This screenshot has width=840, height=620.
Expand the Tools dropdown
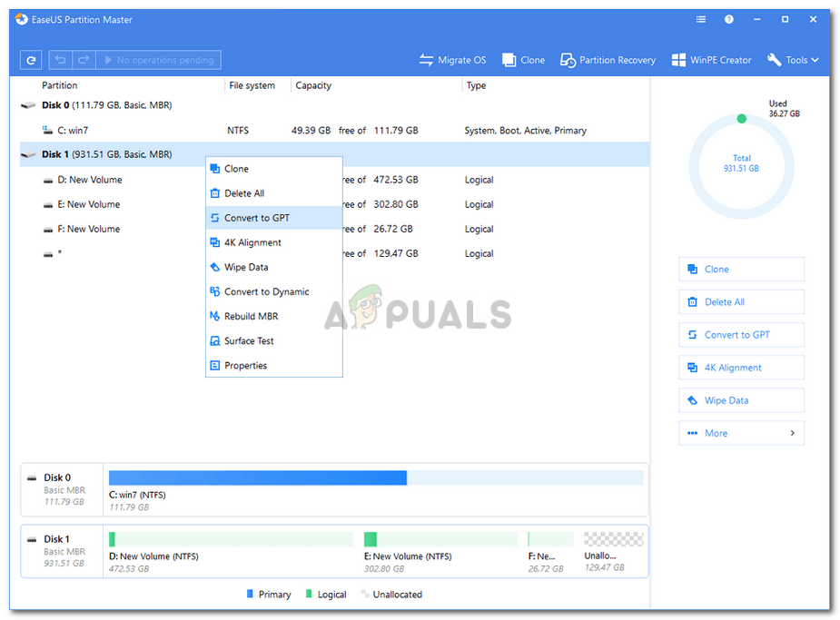pos(793,60)
